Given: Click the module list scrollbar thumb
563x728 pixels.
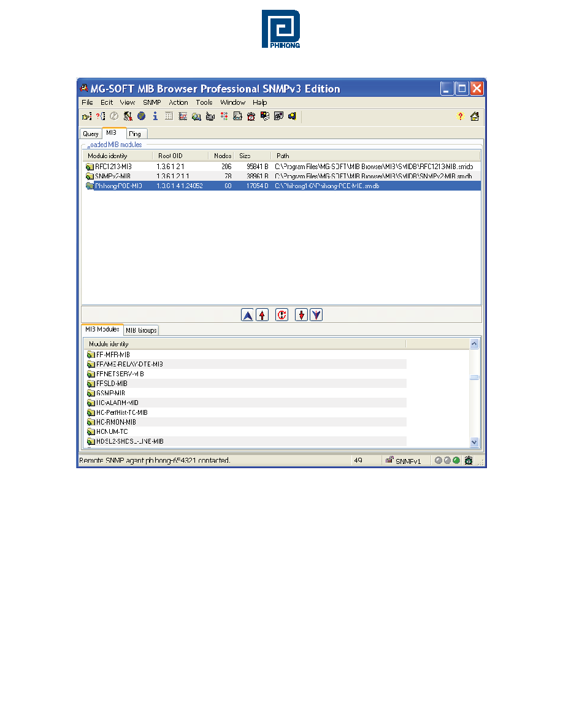Looking at the screenshot, I should (x=474, y=377).
